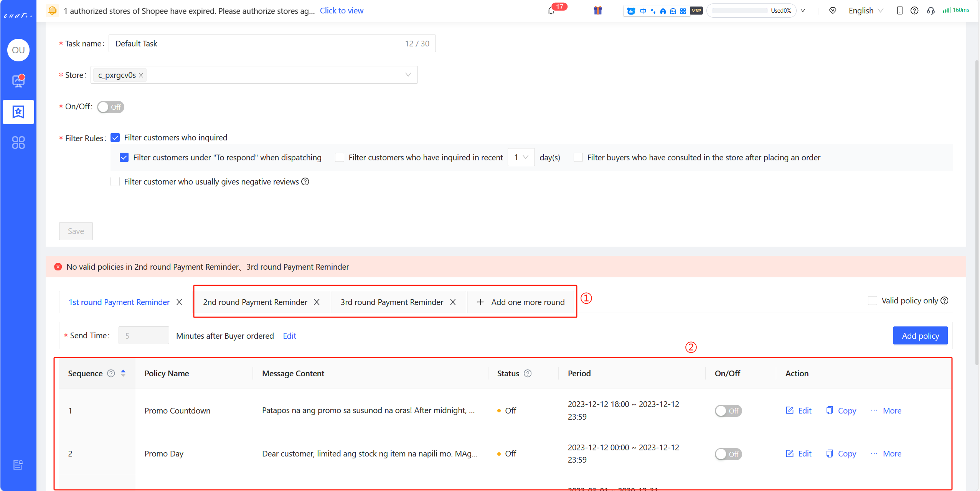
Task: Expand the Store selection dropdown
Action: coord(408,75)
